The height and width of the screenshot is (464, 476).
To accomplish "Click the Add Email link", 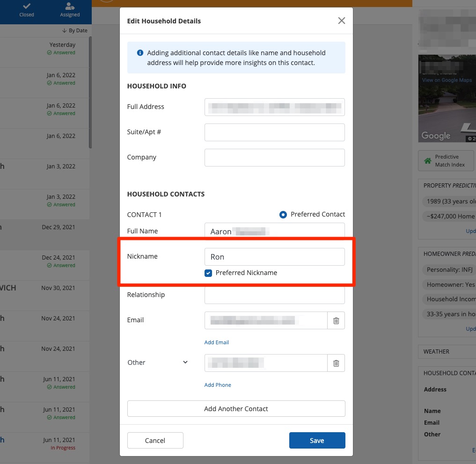I will pyautogui.click(x=216, y=342).
